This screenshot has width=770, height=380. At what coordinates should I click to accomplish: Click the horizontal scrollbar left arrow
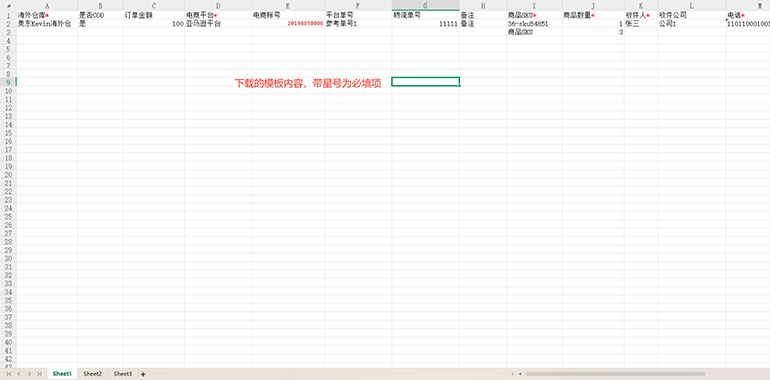point(520,374)
